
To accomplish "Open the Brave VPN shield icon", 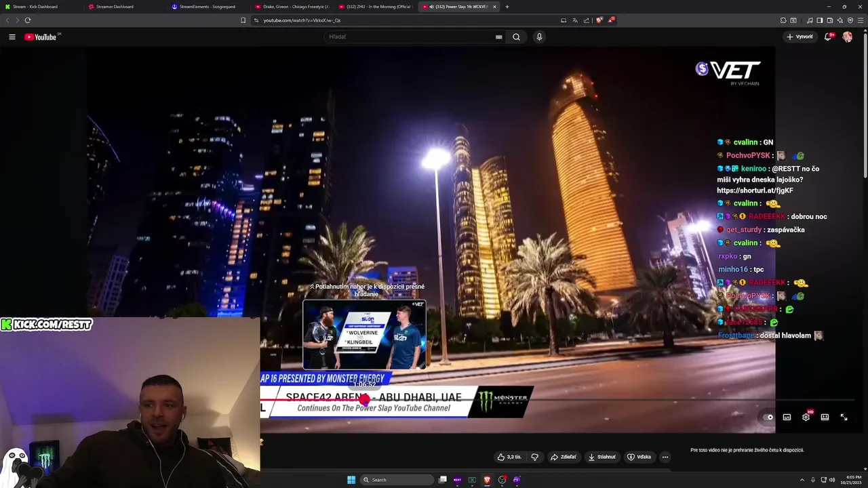I will point(850,20).
